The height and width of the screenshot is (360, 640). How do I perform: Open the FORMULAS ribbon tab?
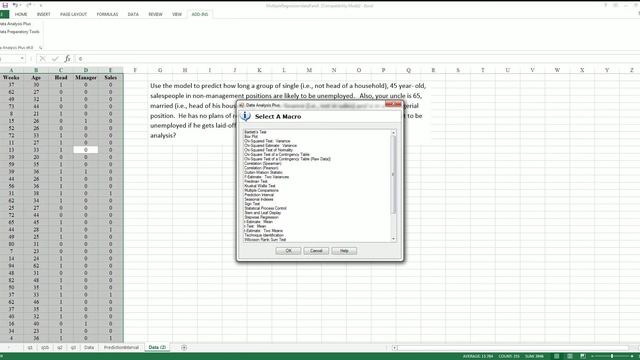tap(107, 14)
